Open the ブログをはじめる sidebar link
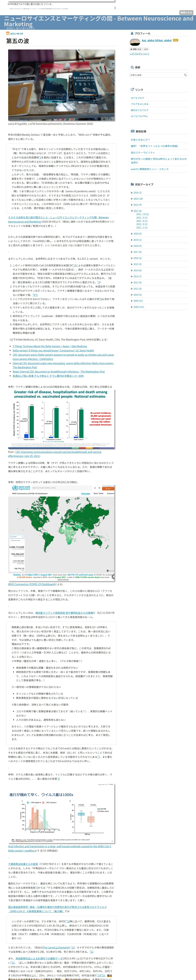Viewport: 196px width, 980px height. 140,104
